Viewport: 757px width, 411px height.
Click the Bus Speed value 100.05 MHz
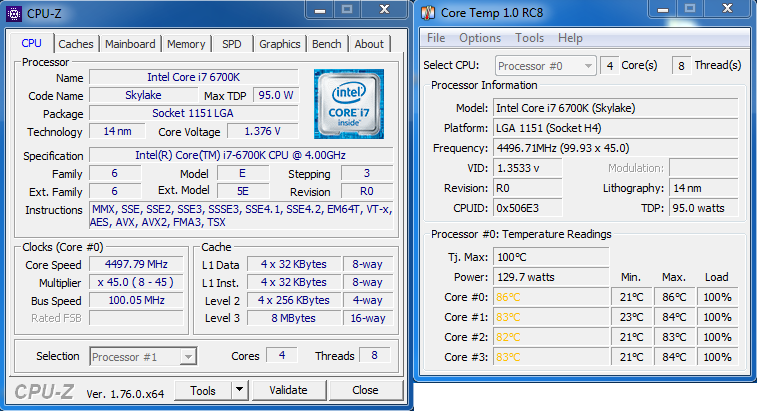[136, 300]
